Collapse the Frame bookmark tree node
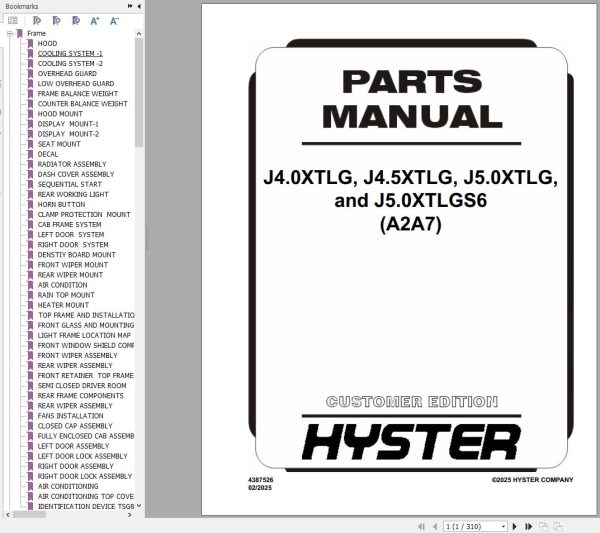 point(10,34)
